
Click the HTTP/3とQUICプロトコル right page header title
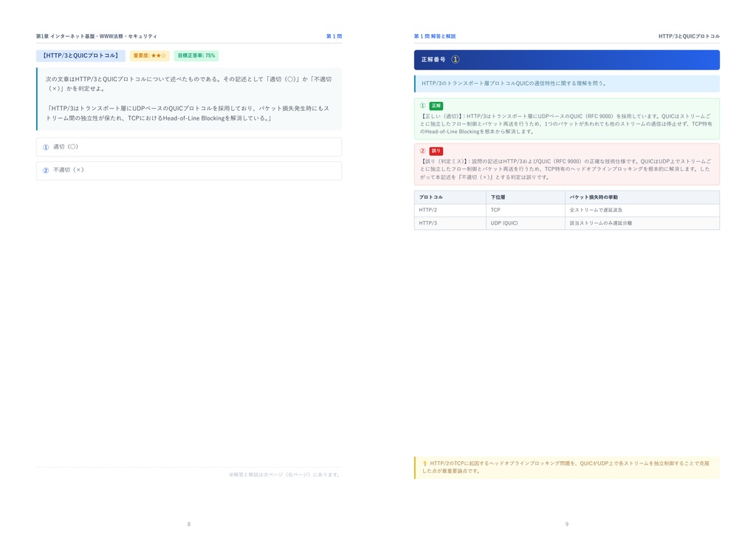pyautogui.click(x=689, y=36)
